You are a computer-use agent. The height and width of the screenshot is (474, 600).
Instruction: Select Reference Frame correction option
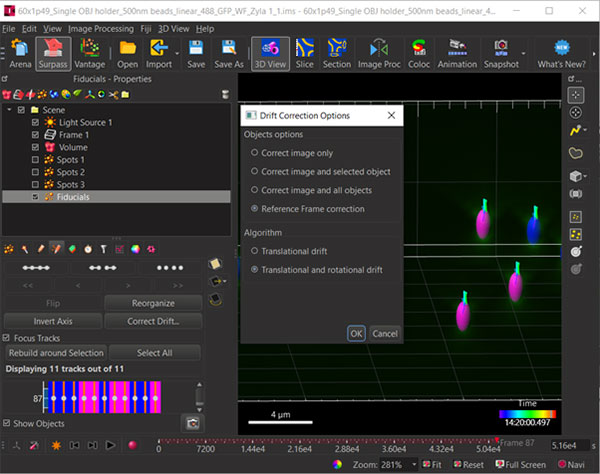(x=308, y=209)
